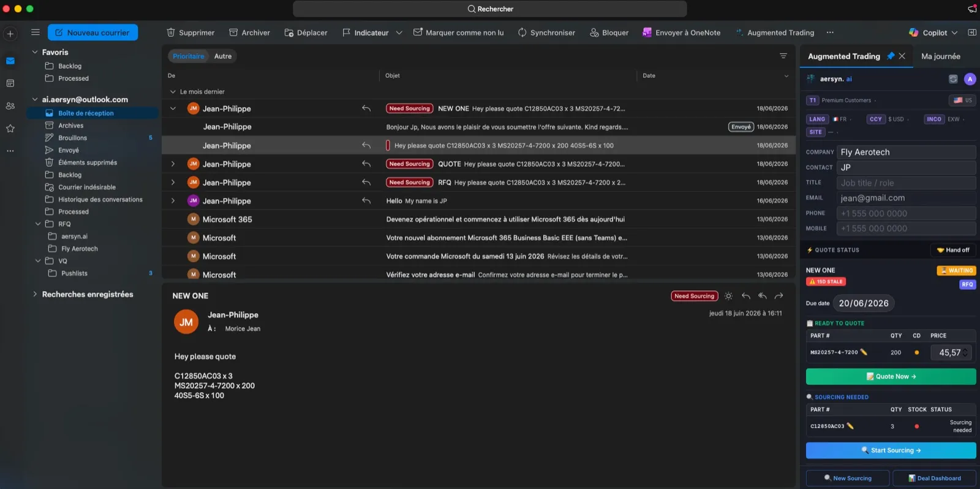Pin the Augmented Trading pane
The image size is (980, 489).
click(x=891, y=56)
